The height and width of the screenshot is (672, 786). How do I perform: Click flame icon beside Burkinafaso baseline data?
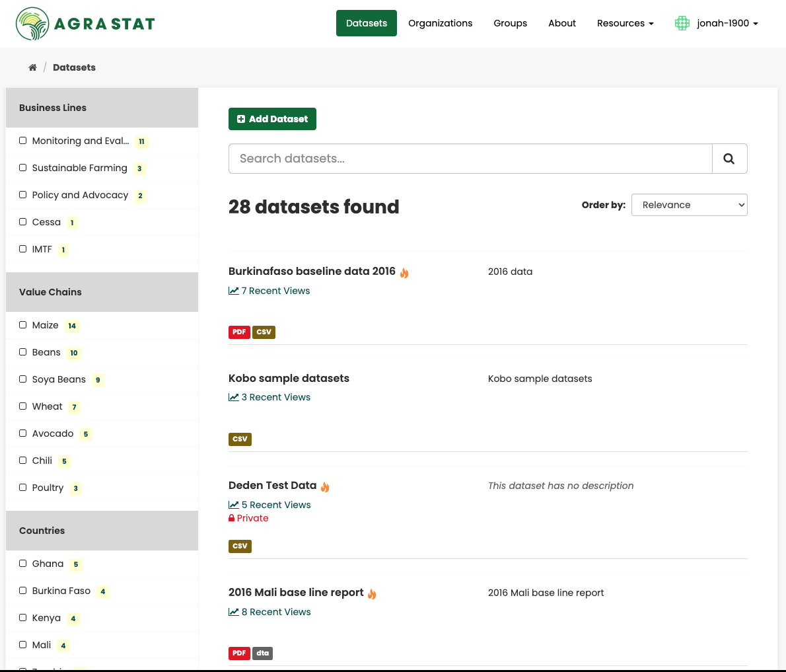pyautogui.click(x=404, y=272)
